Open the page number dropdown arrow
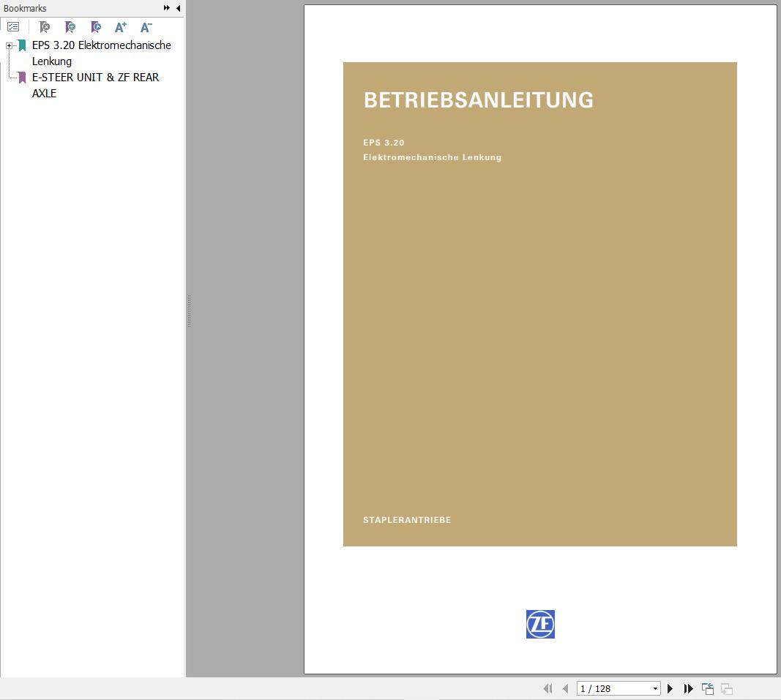Viewport: 781px width, 700px height. point(655,688)
